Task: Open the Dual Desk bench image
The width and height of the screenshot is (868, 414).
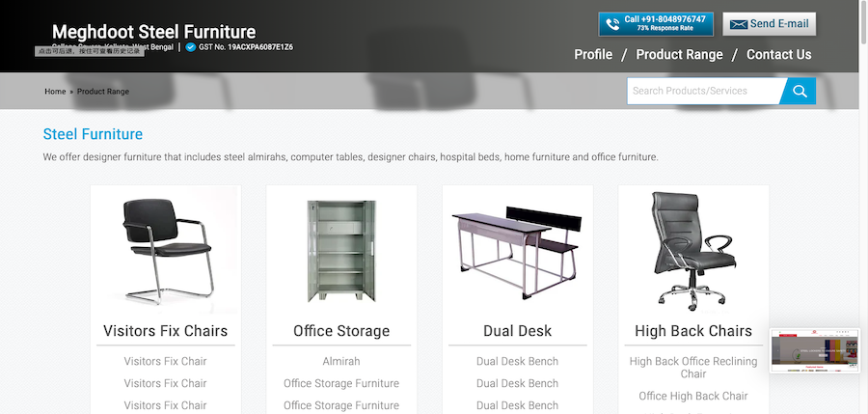Action: click(x=518, y=251)
